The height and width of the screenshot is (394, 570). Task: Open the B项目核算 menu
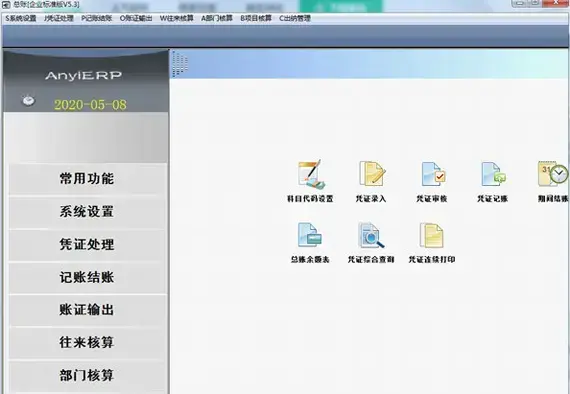(256, 18)
